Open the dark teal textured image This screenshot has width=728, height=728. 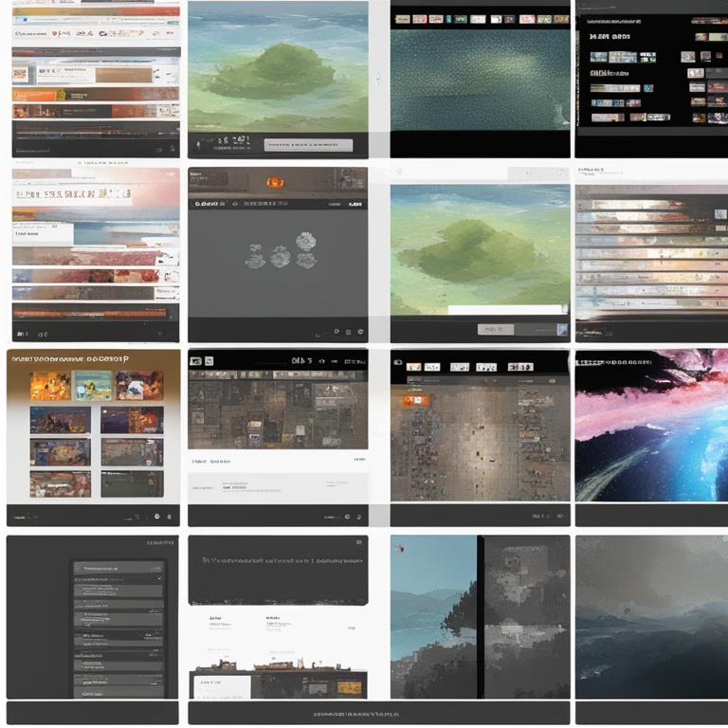click(480, 80)
